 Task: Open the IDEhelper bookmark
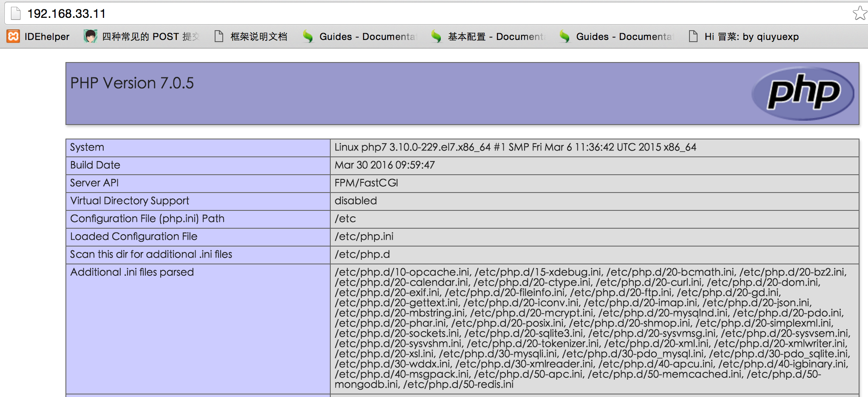click(38, 37)
